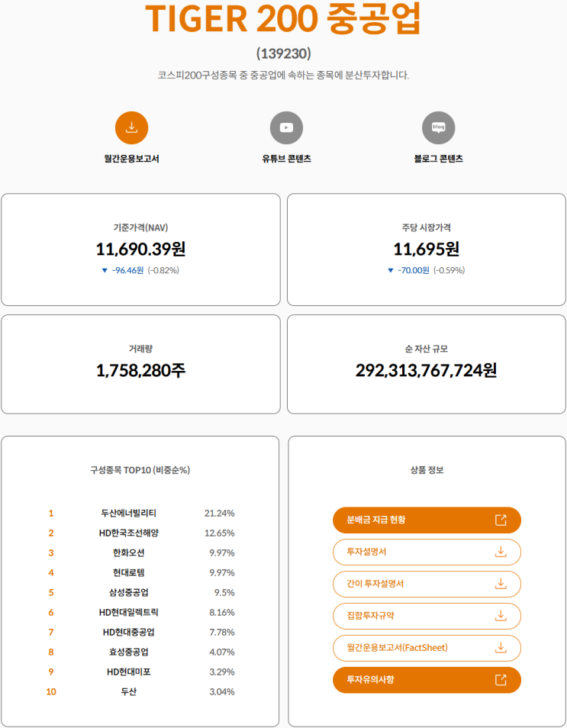Click market price change -70.00원
The width and height of the screenshot is (567, 728).
coord(414,270)
